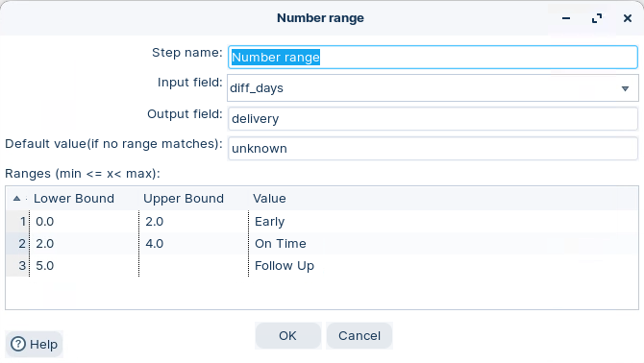The width and height of the screenshot is (644, 363).
Task: Select the Follow Up value cell
Action: (x=443, y=266)
